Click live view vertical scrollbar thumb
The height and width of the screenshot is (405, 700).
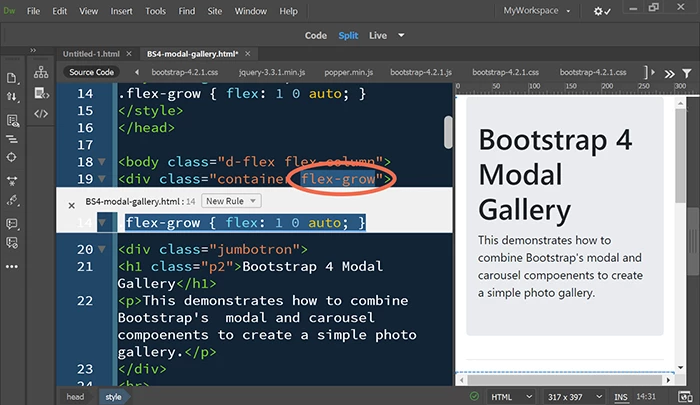(x=680, y=155)
